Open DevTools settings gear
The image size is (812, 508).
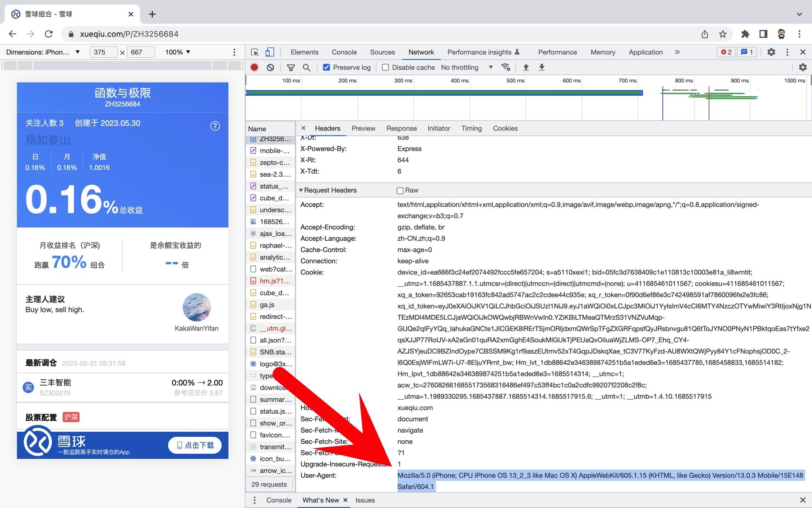(x=771, y=52)
